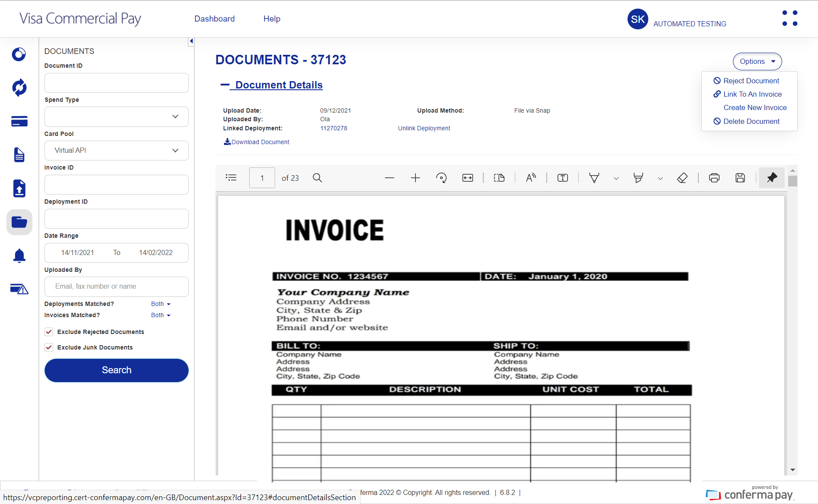Viewport: 818px width, 504px height.
Task: Click the fit to width icon
Action: (x=468, y=178)
